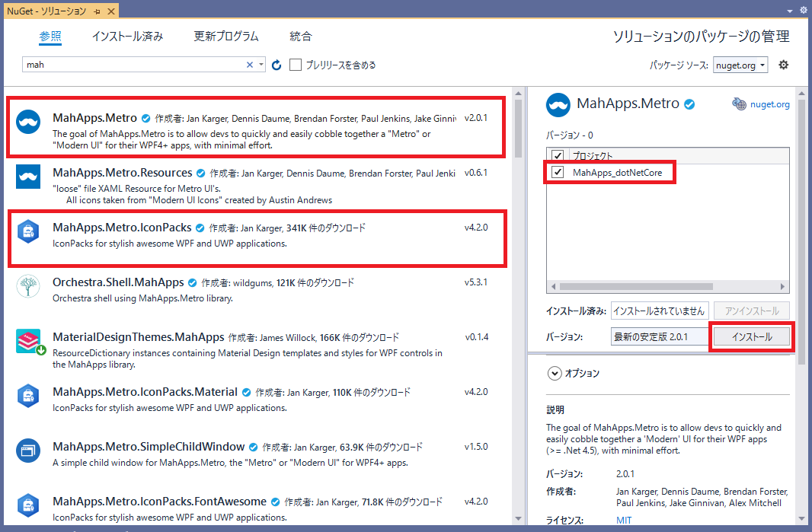Switch to the 参照 Browse tab
Viewport: 812px width, 532px height.
[x=50, y=37]
